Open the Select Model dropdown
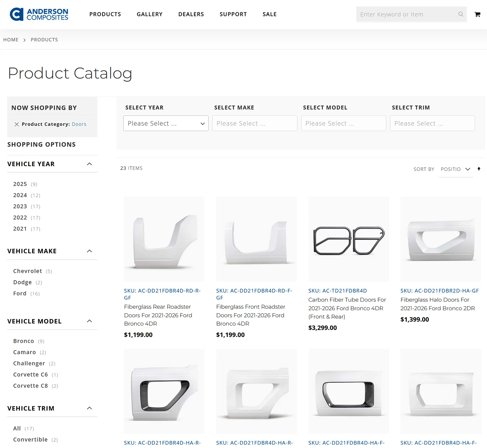The width and height of the screenshot is (487, 448). point(344,123)
